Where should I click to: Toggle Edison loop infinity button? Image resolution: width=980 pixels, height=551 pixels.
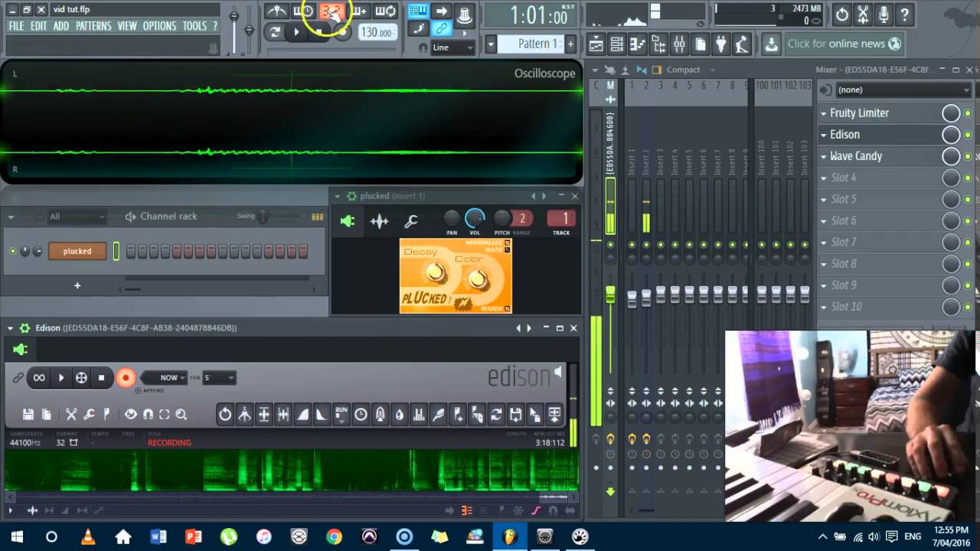39,377
